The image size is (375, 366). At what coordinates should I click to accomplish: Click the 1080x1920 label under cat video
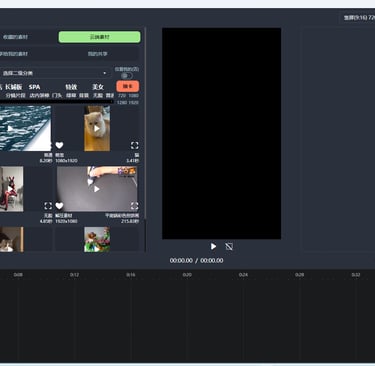coord(66,161)
